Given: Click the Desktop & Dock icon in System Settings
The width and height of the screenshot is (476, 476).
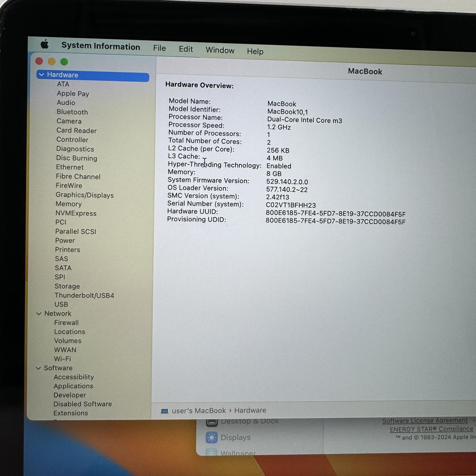Looking at the screenshot, I should coord(212,421).
